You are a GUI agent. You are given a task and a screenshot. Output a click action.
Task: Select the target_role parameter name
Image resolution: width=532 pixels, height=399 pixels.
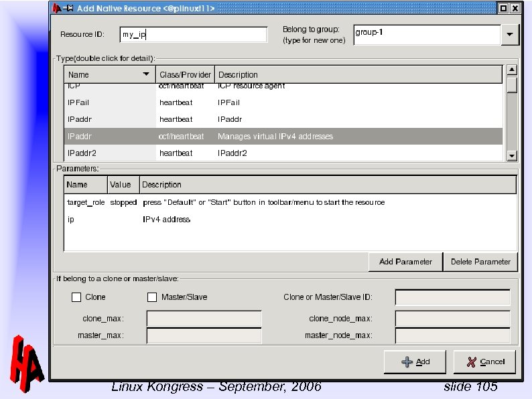(86, 202)
